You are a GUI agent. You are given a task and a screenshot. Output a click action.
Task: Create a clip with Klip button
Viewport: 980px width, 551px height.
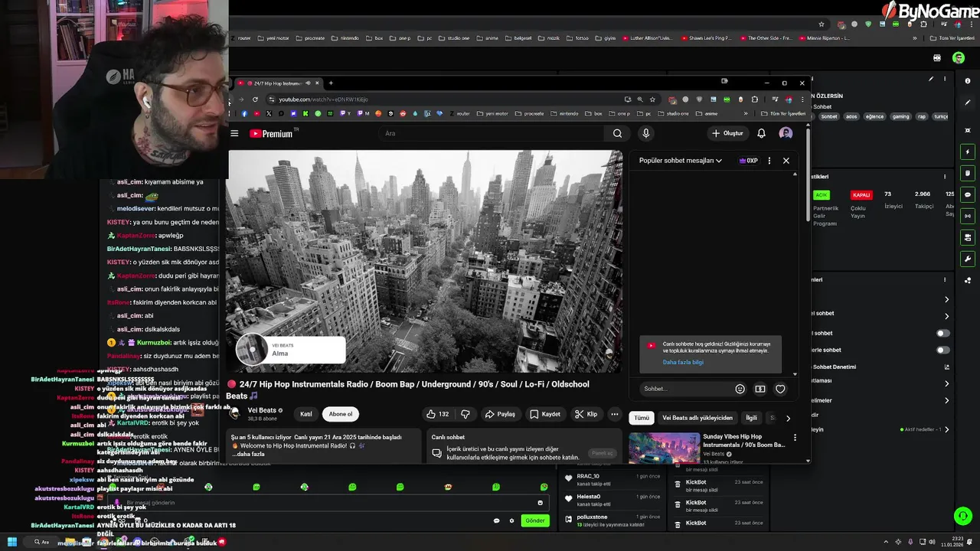click(x=586, y=414)
